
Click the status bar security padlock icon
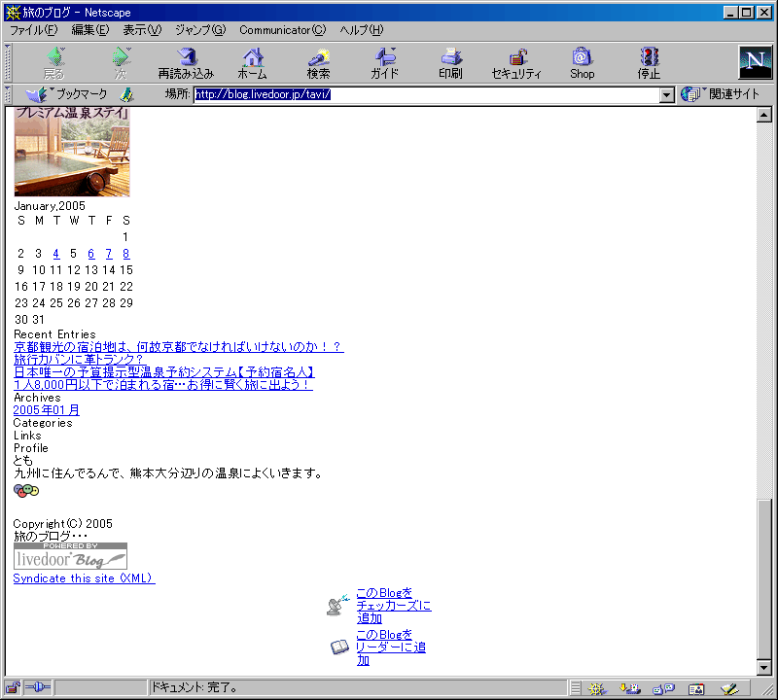13,688
